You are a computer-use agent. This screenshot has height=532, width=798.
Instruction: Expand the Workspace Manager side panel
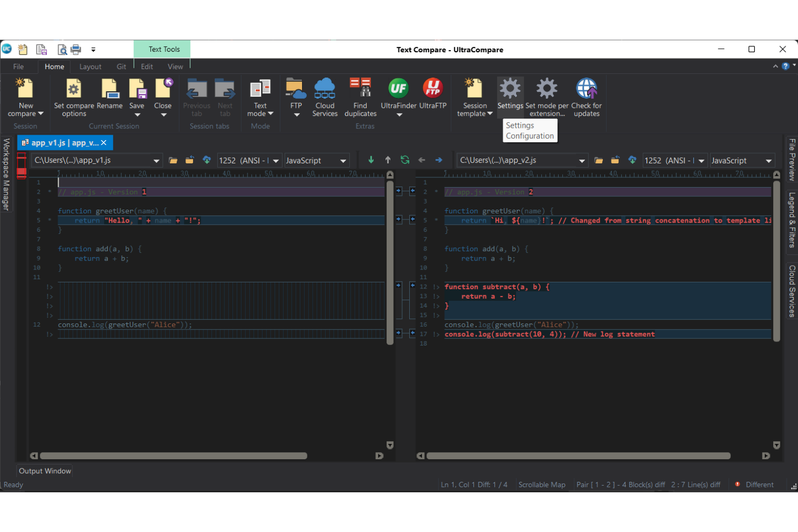(6, 175)
